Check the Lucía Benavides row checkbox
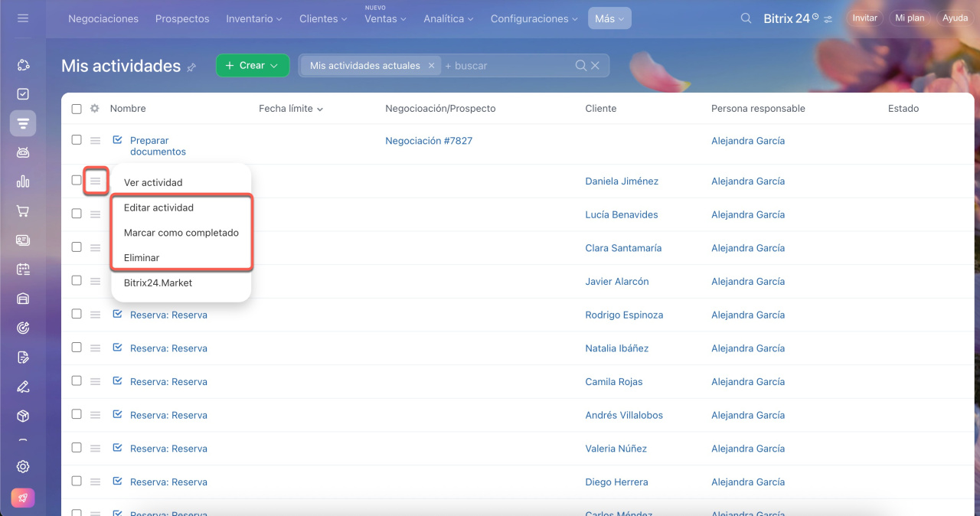Image resolution: width=980 pixels, height=516 pixels. 77,214
